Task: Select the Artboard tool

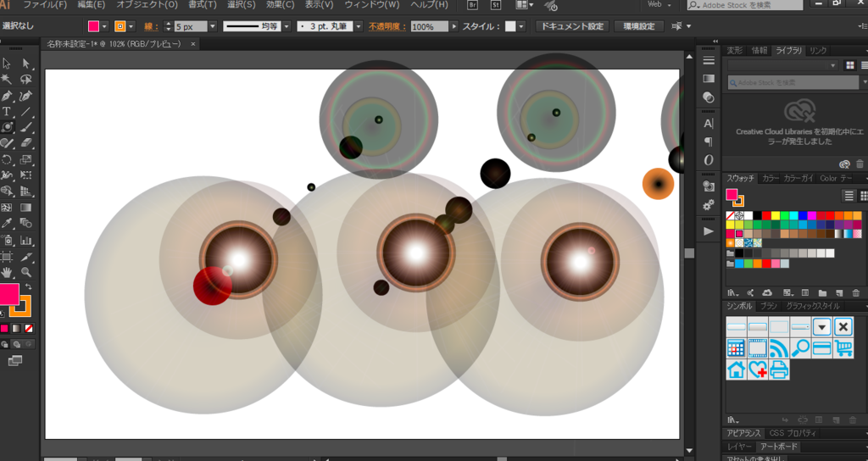Action: [7, 256]
